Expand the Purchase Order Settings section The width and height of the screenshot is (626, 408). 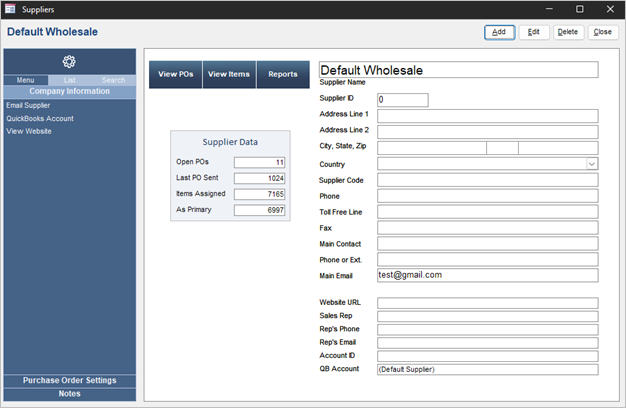(69, 380)
